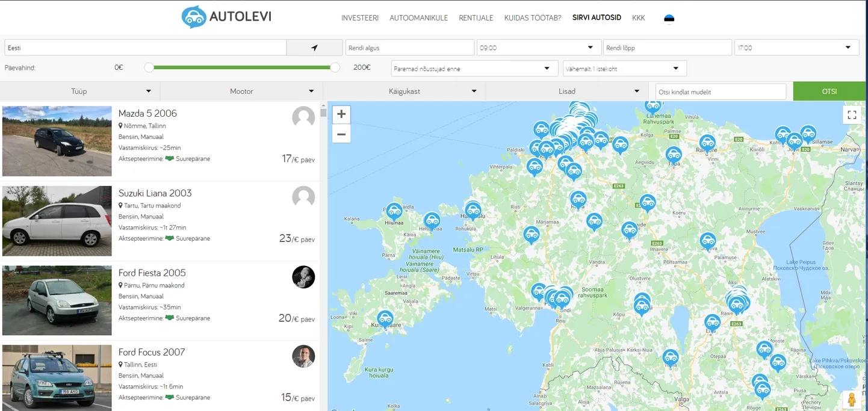Open 'Vähemalt 1 istekoht' seats dropdown

625,69
